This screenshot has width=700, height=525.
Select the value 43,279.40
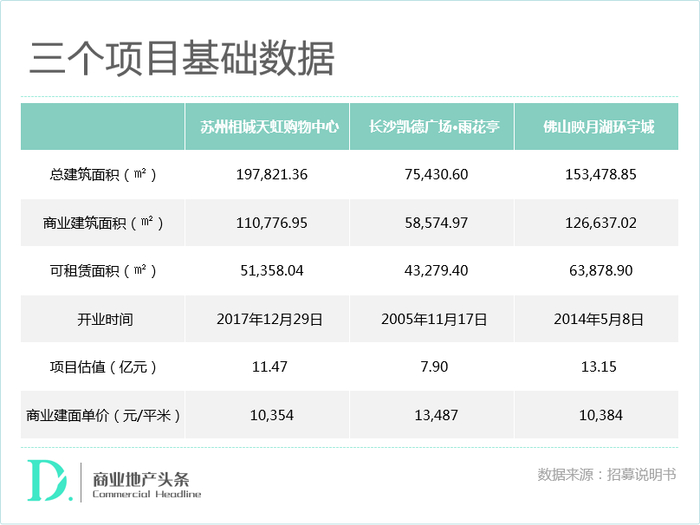coord(436,271)
